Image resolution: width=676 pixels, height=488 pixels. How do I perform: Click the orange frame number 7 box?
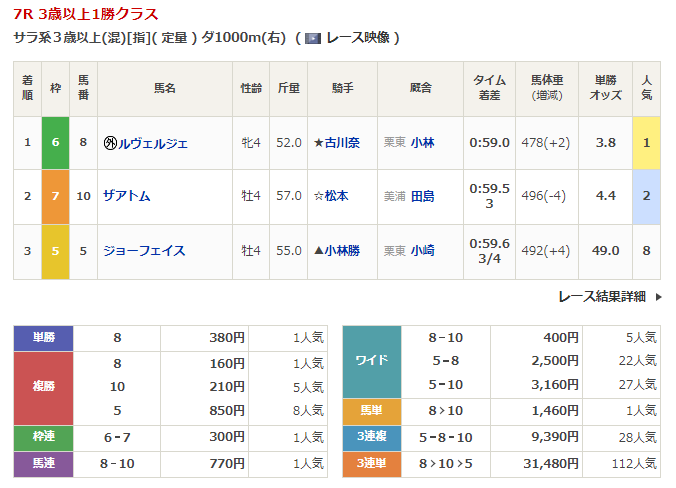[55, 197]
